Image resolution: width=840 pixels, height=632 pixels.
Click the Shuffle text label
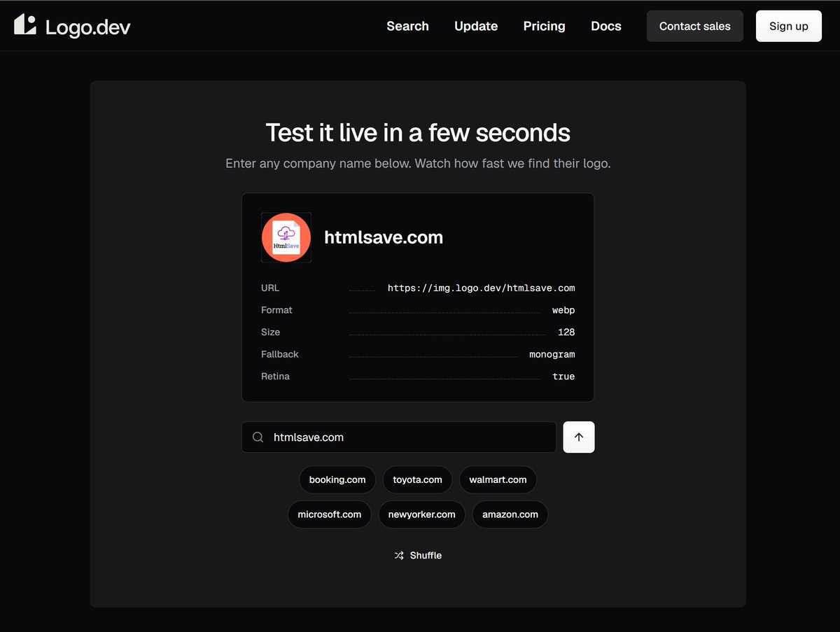tap(426, 555)
